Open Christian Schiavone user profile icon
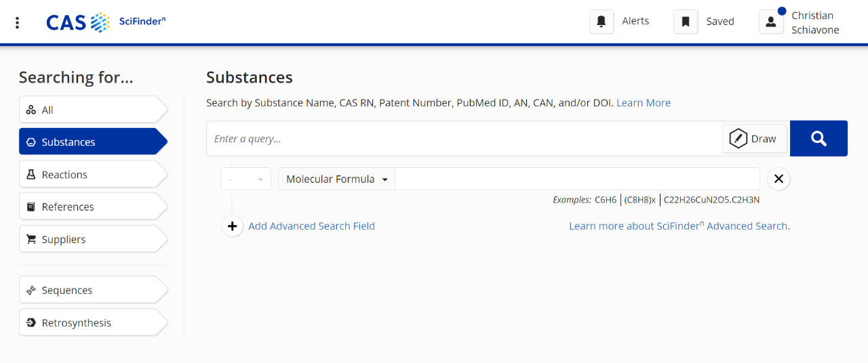 pos(771,22)
